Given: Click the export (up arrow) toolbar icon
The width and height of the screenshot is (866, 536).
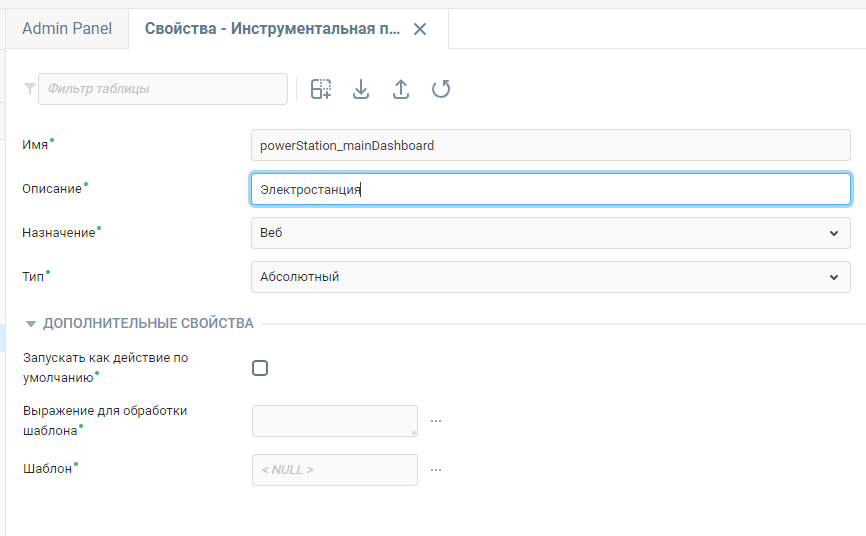Looking at the screenshot, I should [x=400, y=89].
